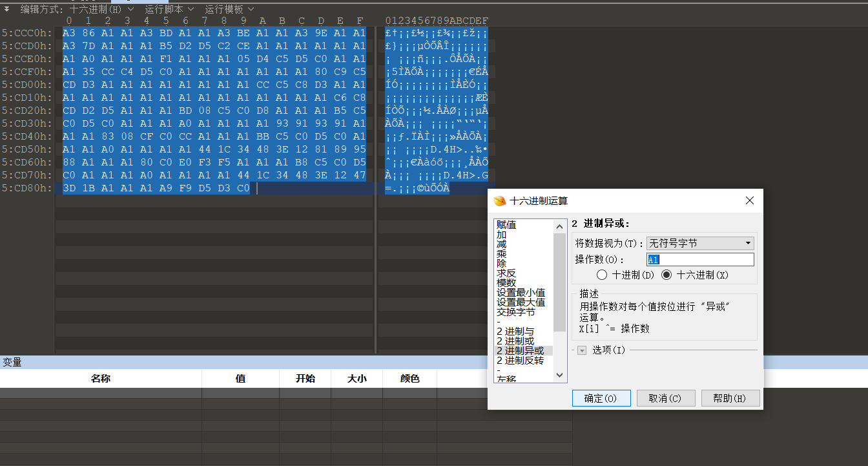Click the 操作数 input field
The height and width of the screenshot is (466, 868).
click(x=700, y=259)
